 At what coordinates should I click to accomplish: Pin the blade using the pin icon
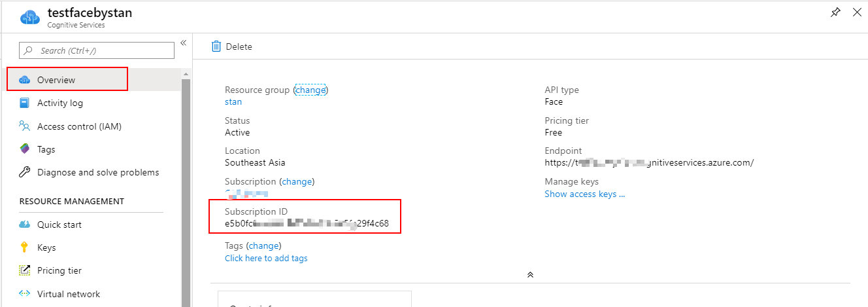tap(835, 12)
